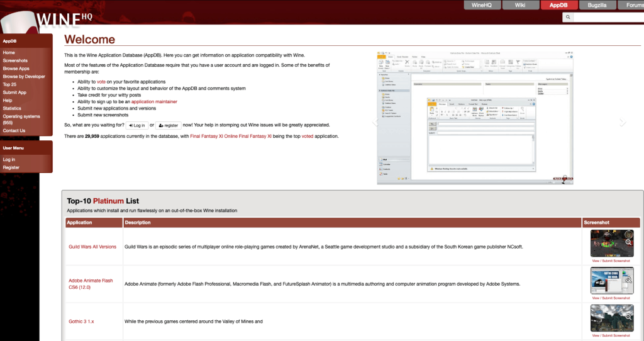644x341 pixels.
Task: Open Help in sidebar
Action: [8, 100]
